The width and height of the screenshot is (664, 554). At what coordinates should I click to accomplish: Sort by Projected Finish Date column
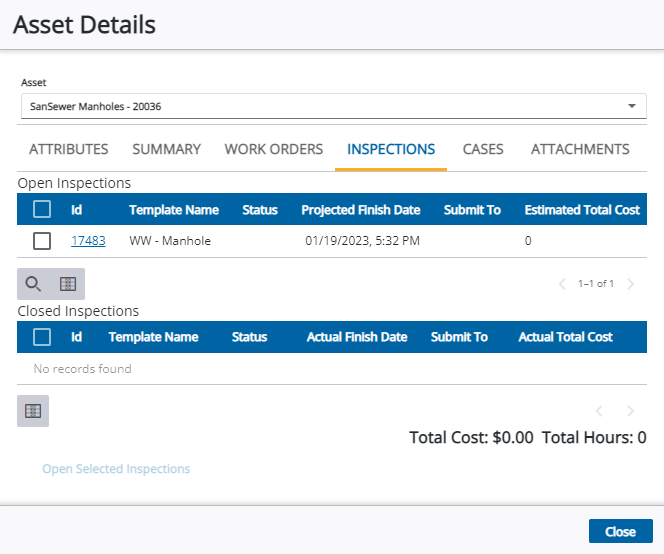click(360, 210)
